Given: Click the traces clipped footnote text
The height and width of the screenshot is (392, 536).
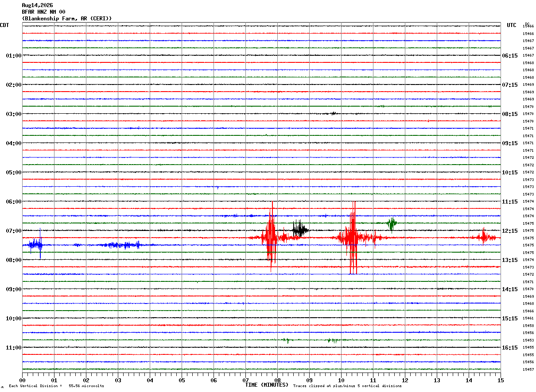Looking at the screenshot, I should 347,386.
